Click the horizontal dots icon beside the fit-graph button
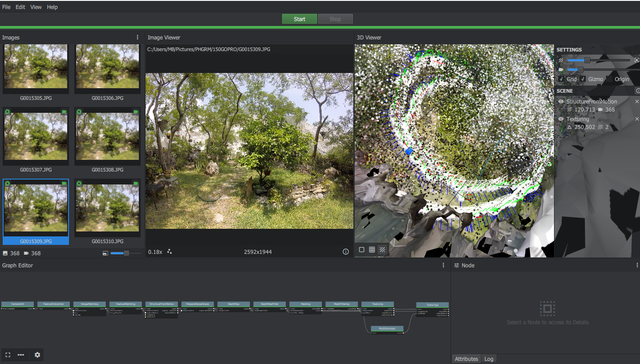The height and width of the screenshot is (364, 640). point(21,355)
